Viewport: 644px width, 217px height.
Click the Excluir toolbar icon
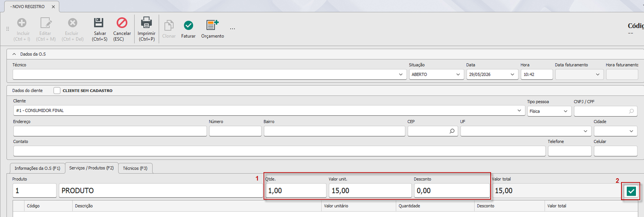72,23
